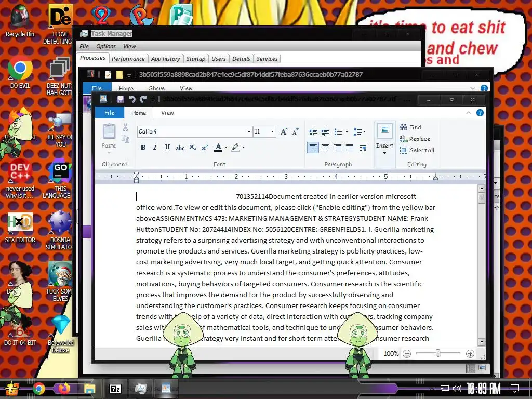Align text right

337,148
